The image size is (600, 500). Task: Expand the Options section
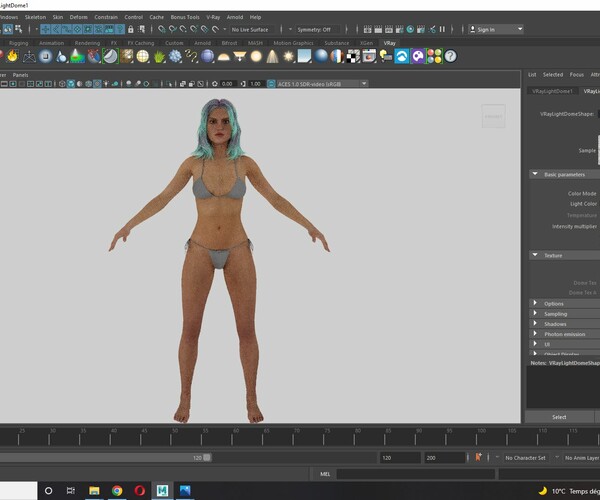coord(535,303)
